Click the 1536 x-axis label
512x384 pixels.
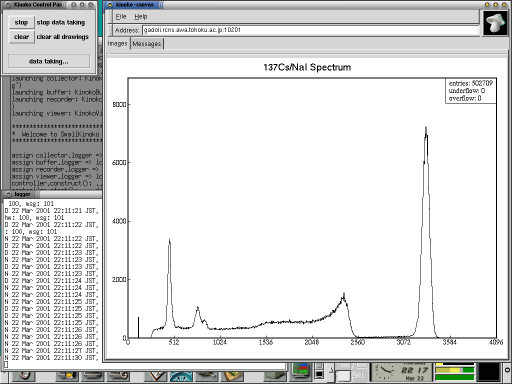coord(266,342)
